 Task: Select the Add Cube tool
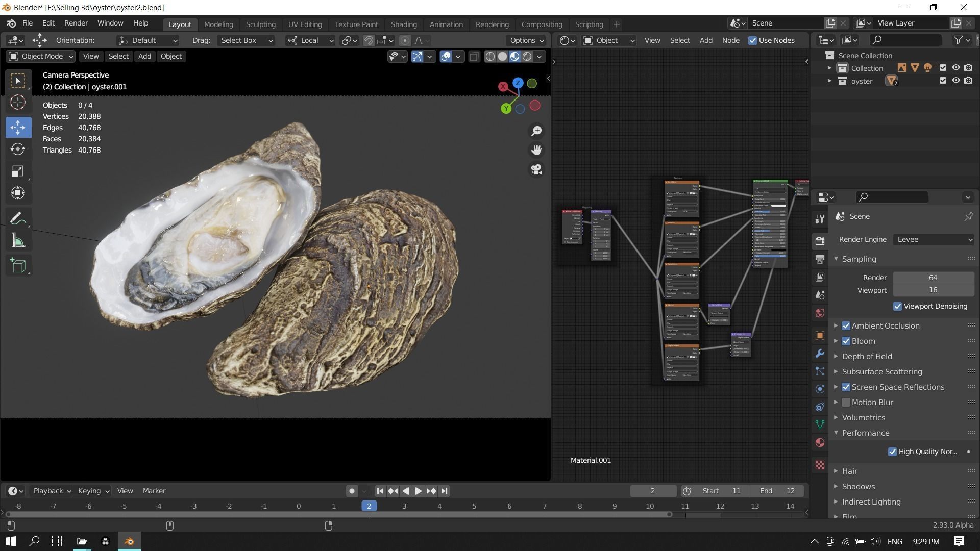[x=18, y=265]
